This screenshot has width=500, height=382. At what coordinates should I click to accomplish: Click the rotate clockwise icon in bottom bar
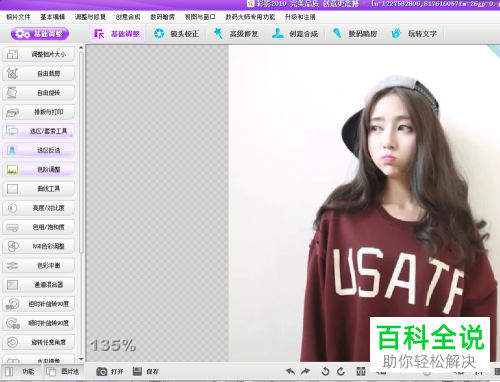click(341, 371)
